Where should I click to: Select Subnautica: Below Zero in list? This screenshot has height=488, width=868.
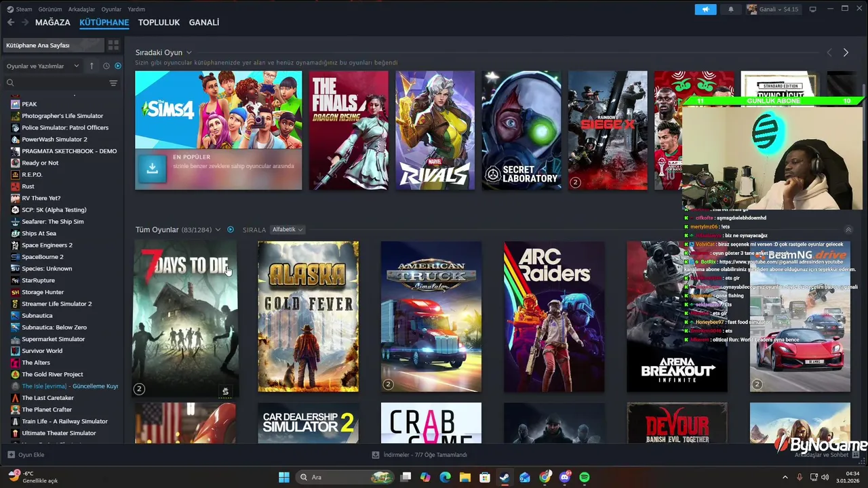54,327
